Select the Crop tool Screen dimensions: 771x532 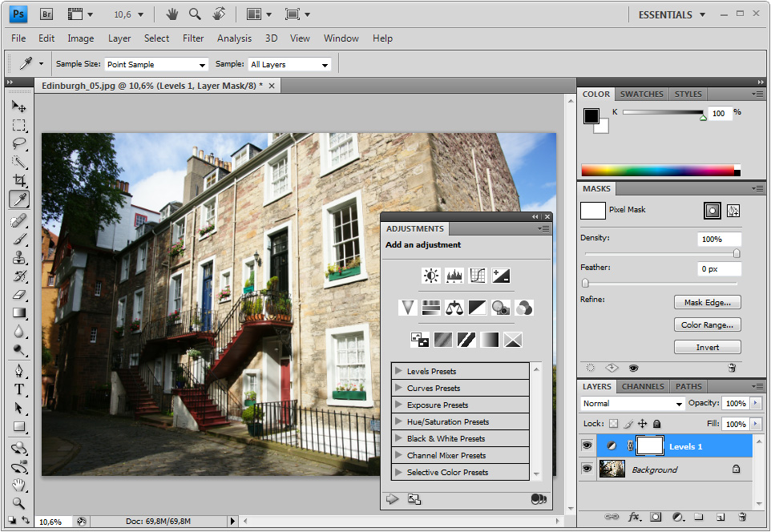pyautogui.click(x=19, y=180)
